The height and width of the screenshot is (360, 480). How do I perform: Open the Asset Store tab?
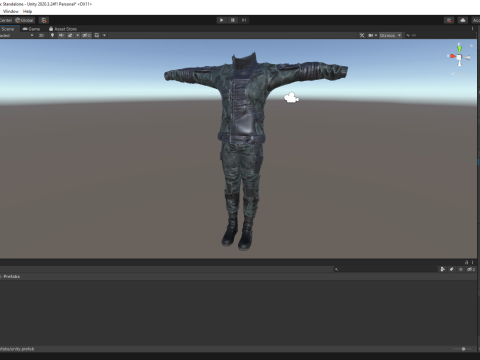63,29
